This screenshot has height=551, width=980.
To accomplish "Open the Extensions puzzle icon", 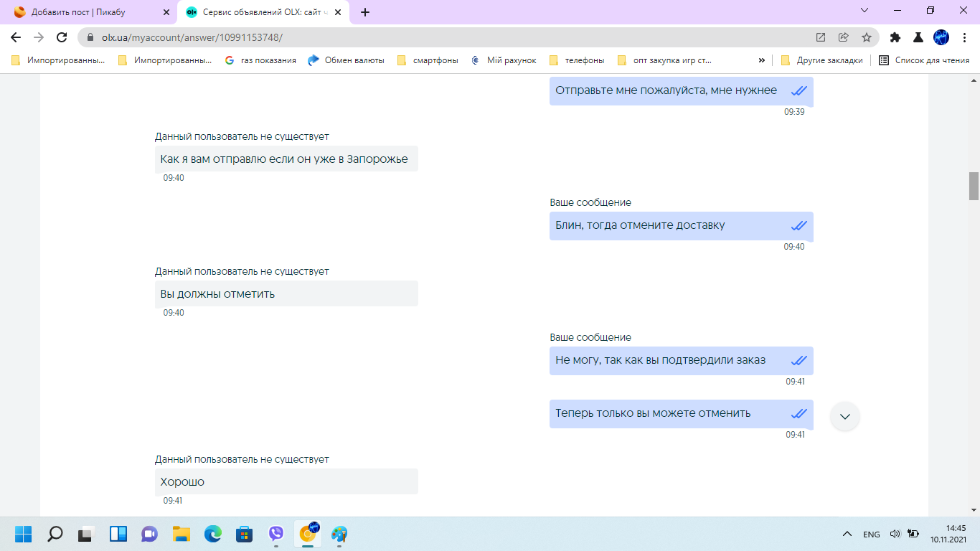I will (x=895, y=37).
